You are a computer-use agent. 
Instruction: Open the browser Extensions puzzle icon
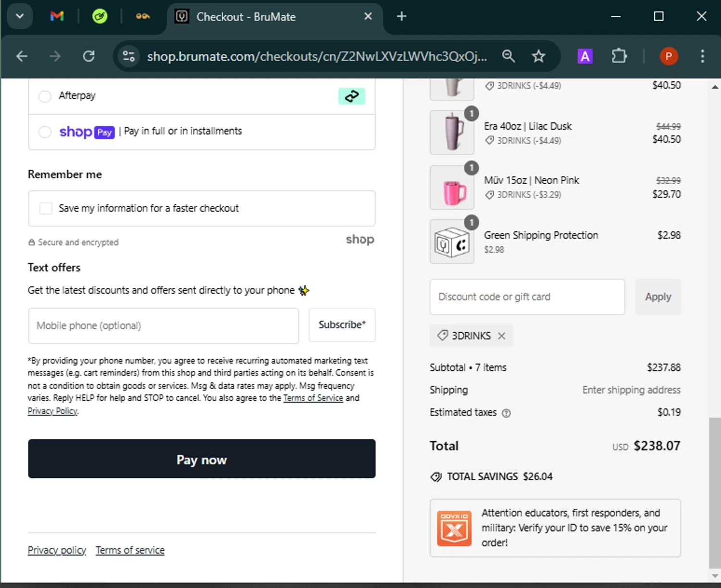click(x=619, y=57)
